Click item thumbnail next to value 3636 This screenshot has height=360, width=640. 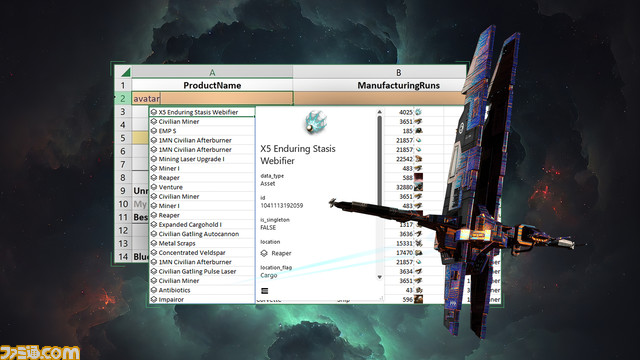point(418,234)
